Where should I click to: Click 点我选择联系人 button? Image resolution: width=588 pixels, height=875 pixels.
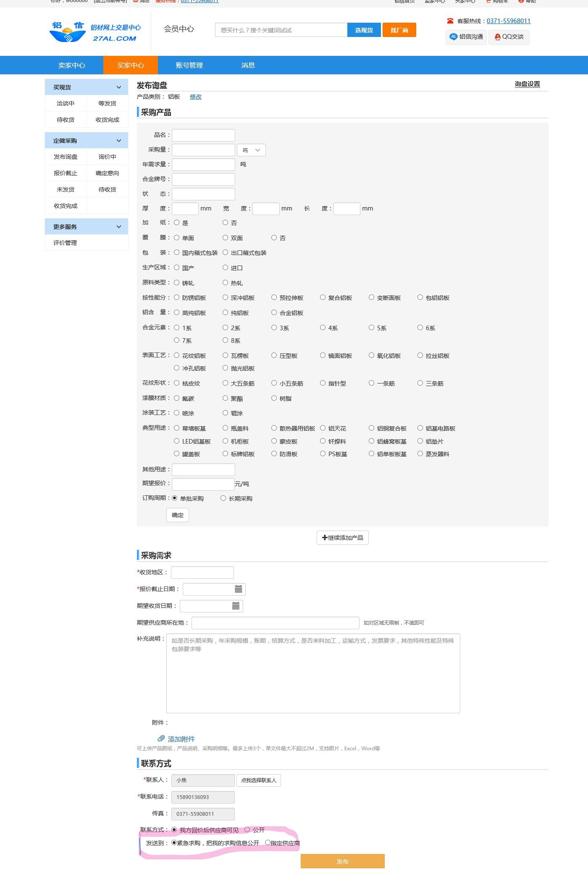259,780
